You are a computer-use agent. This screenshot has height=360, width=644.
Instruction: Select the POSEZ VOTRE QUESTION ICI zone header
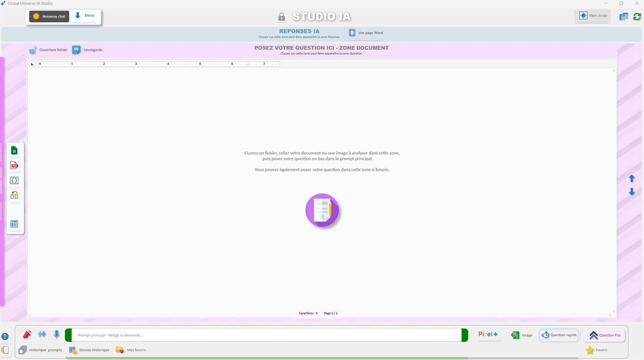click(321, 48)
